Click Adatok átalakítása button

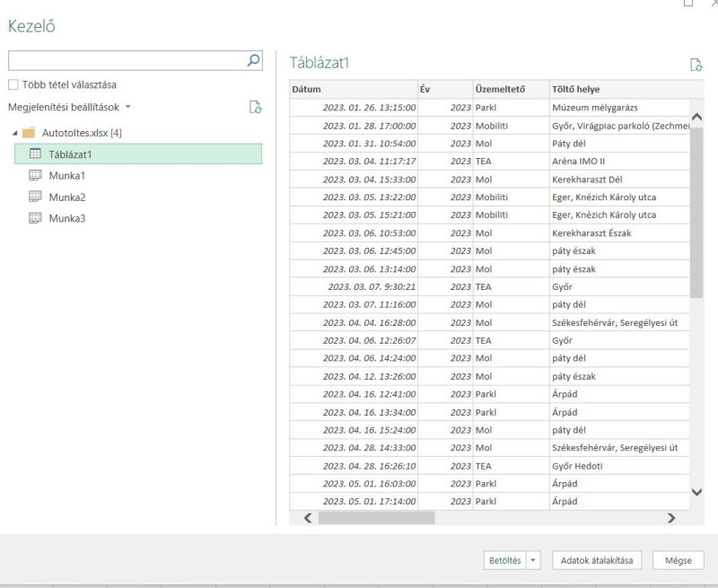click(x=597, y=560)
